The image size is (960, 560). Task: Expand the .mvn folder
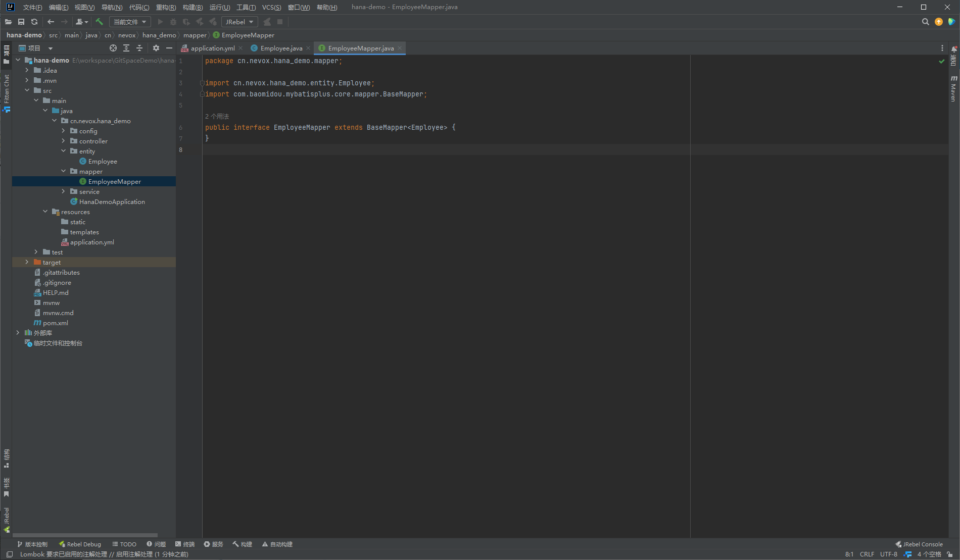[27, 80]
